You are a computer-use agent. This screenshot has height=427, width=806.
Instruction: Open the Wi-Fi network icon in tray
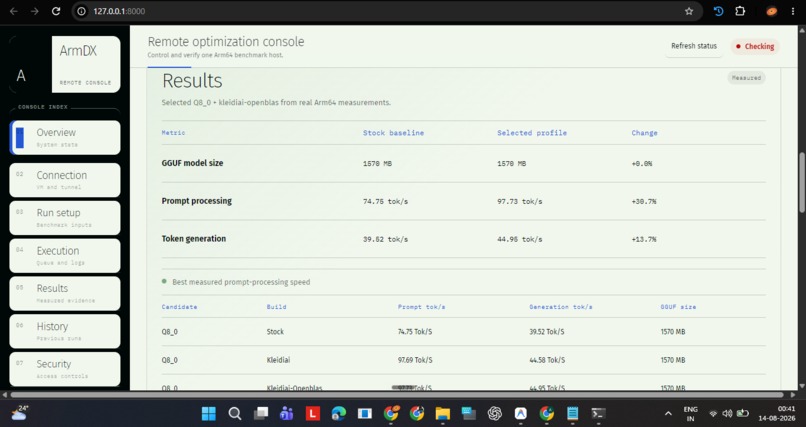point(713,414)
